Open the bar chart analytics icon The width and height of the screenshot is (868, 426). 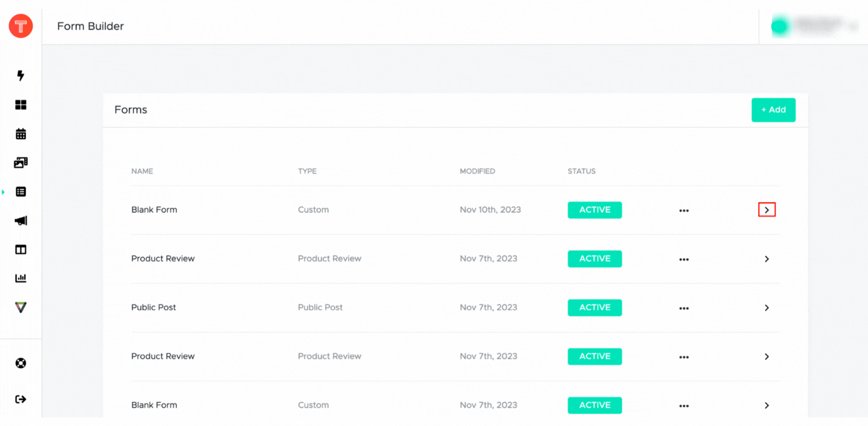pos(21,278)
